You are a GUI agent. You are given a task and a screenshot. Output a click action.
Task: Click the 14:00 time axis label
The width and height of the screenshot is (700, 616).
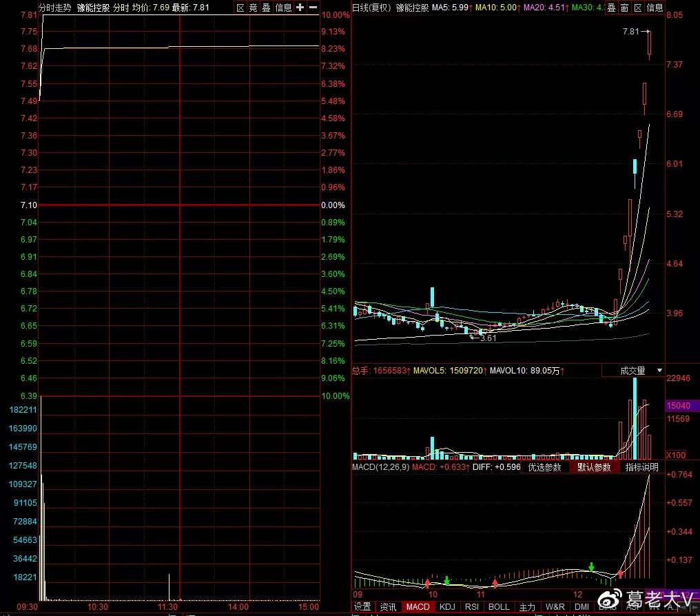238,606
